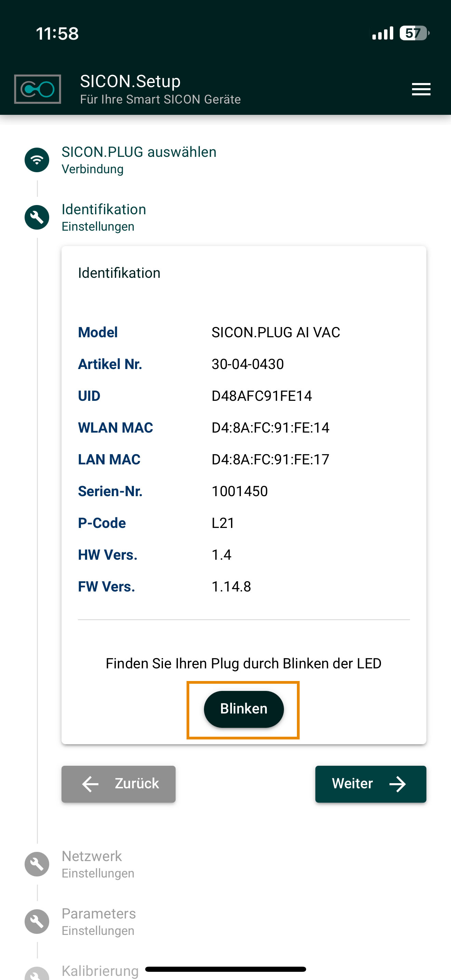Screen dimensions: 451x980
Task: Tap the WLAN MAC address value
Action: 270,428
